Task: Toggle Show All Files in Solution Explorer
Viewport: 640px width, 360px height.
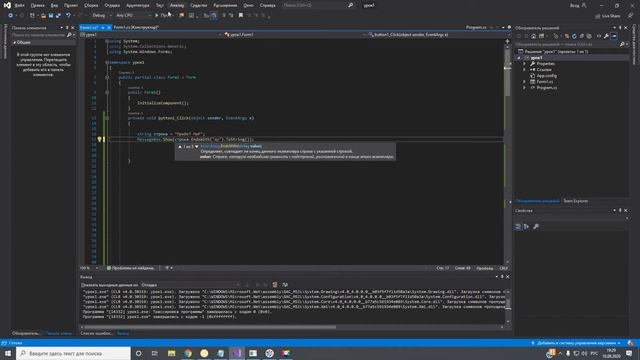Action: point(589,36)
